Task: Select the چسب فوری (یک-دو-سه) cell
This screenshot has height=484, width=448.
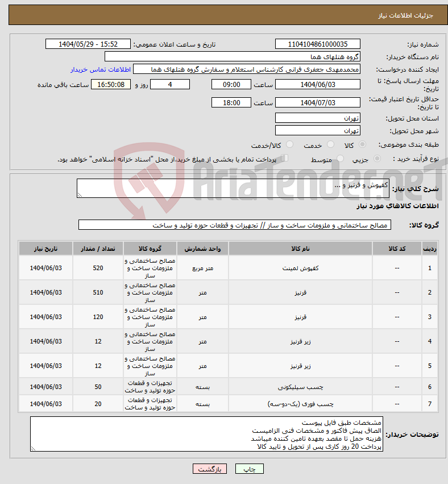Action: pyautogui.click(x=300, y=403)
